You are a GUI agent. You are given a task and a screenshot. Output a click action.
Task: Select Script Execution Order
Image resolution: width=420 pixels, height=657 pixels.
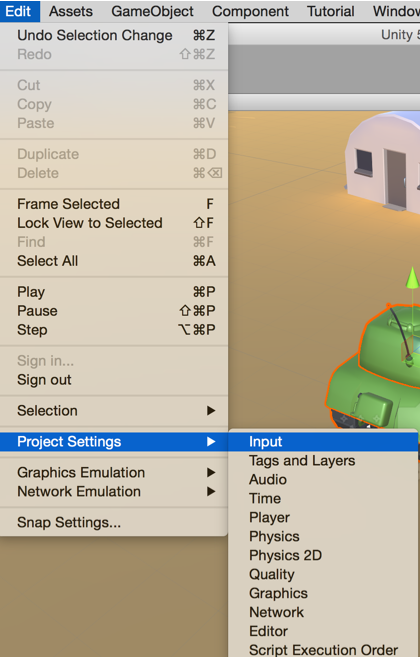(x=323, y=649)
